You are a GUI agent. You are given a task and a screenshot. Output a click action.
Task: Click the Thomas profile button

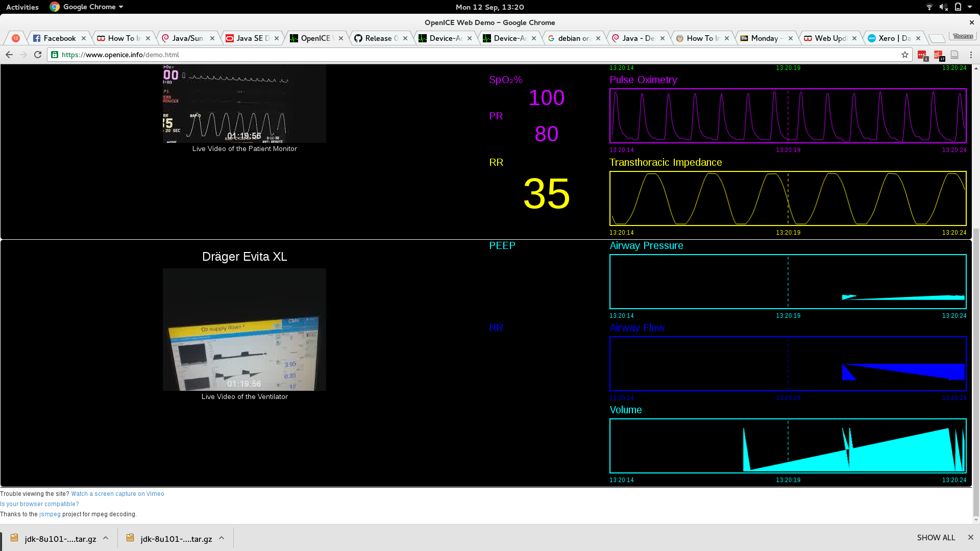click(963, 36)
